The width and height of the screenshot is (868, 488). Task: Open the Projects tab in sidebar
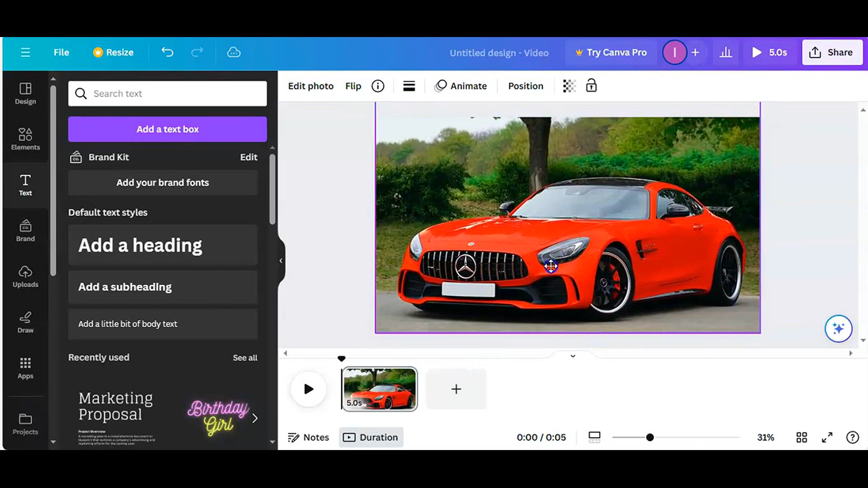coord(25,424)
